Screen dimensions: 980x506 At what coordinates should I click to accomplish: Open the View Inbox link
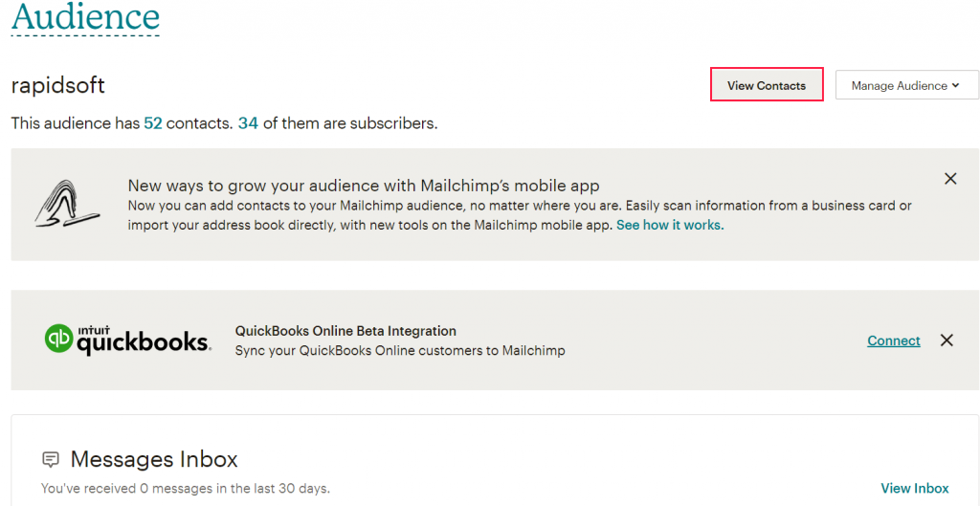(915, 488)
